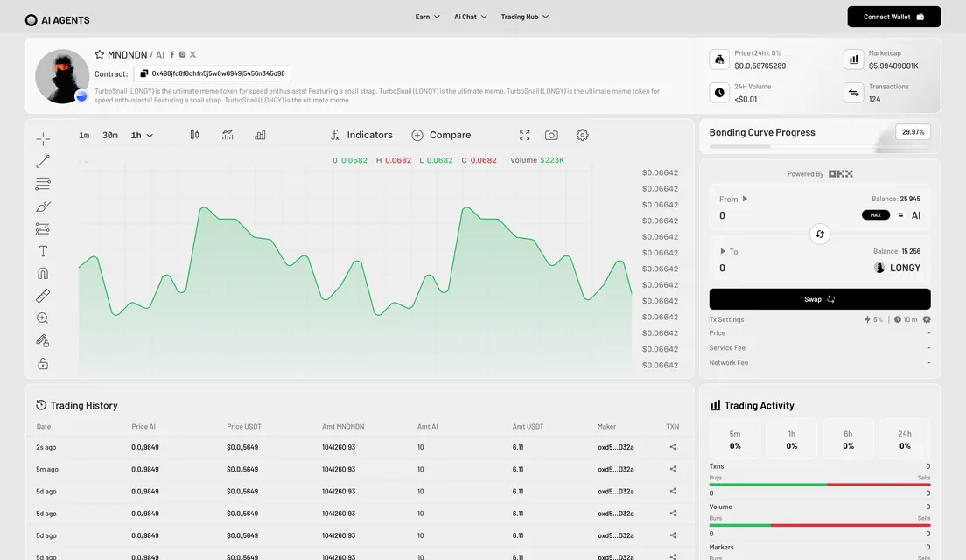
Task: Select the 1h trading activity tab
Action: click(792, 439)
